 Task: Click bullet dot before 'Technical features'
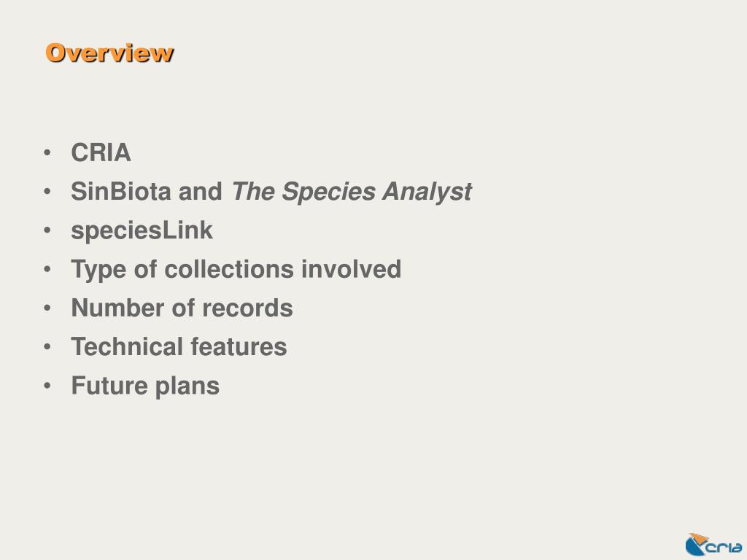coord(47,347)
